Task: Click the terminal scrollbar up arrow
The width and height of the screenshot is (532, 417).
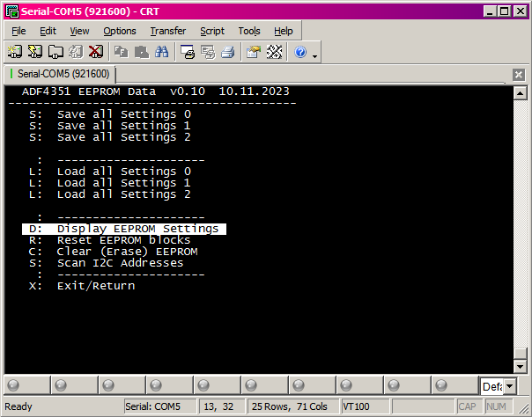Action: tap(521, 93)
